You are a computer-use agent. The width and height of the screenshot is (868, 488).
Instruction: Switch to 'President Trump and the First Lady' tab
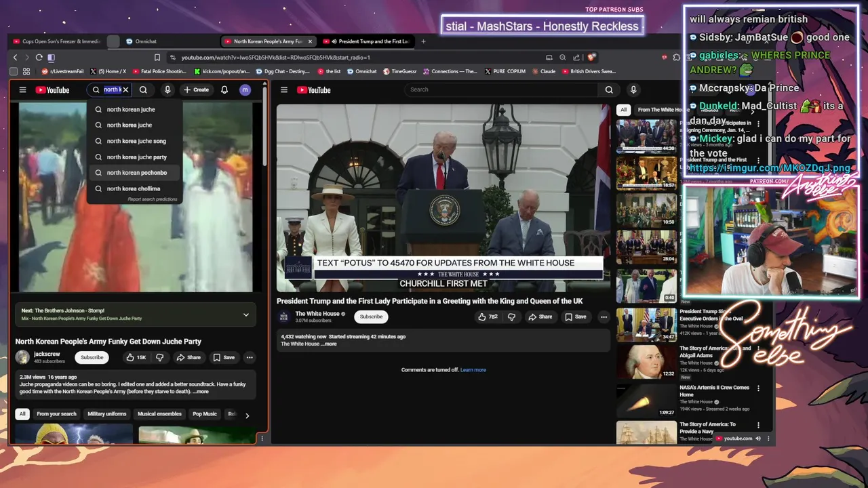point(367,41)
